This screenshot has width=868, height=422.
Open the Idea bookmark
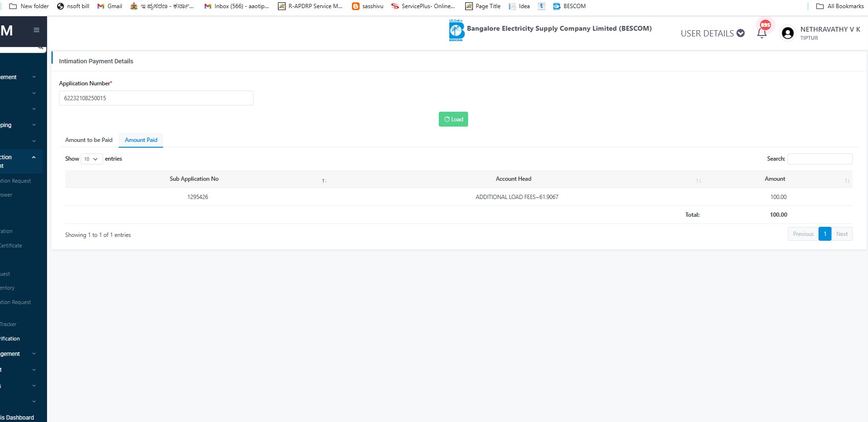pos(519,6)
